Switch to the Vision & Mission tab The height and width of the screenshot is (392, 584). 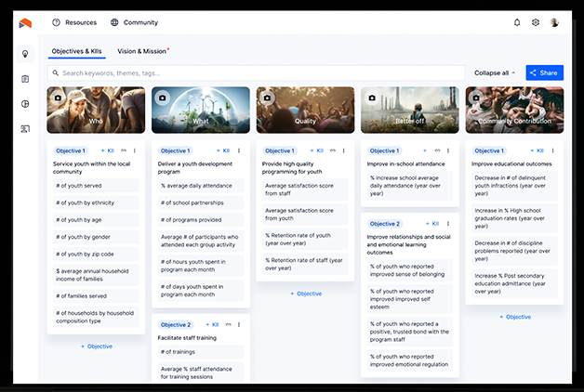point(142,50)
